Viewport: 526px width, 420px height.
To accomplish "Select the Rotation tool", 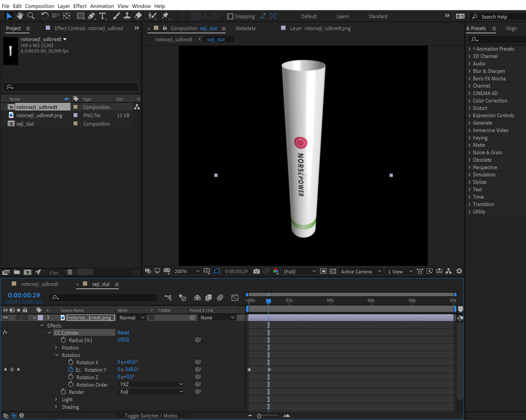I will point(45,16).
